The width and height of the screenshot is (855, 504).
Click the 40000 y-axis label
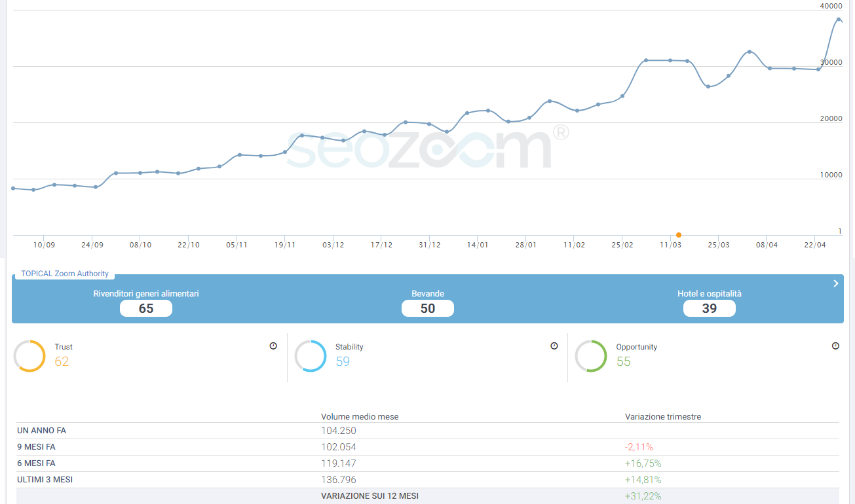point(831,6)
